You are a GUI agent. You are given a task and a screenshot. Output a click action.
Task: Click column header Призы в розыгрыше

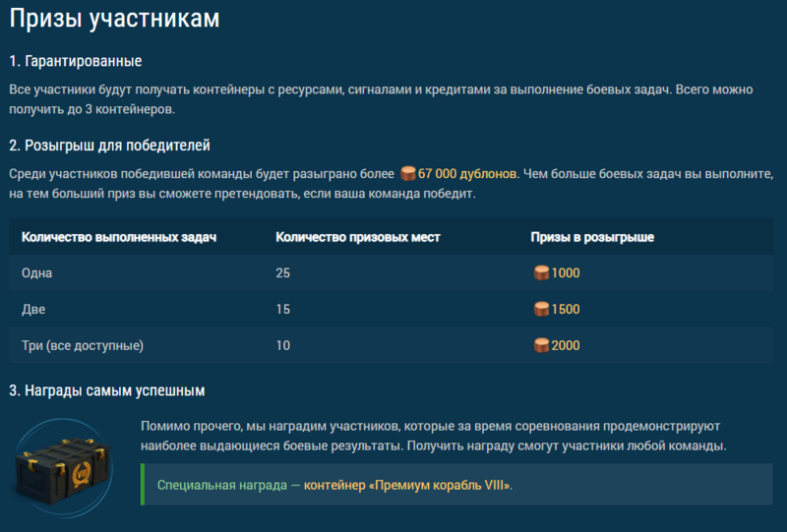point(592,237)
